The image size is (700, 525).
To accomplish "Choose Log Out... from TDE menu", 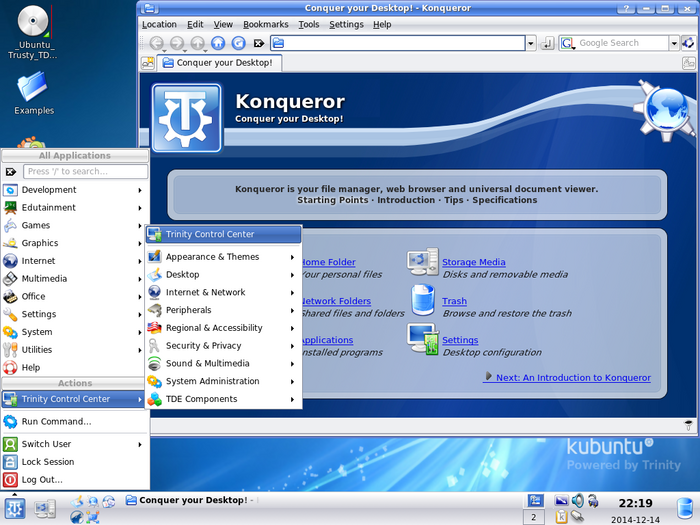I will tap(75, 480).
